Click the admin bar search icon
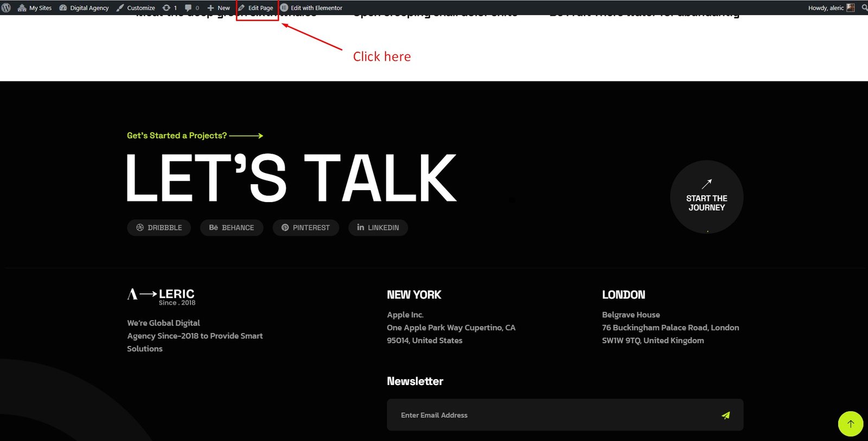The height and width of the screenshot is (441, 868). 864,8
